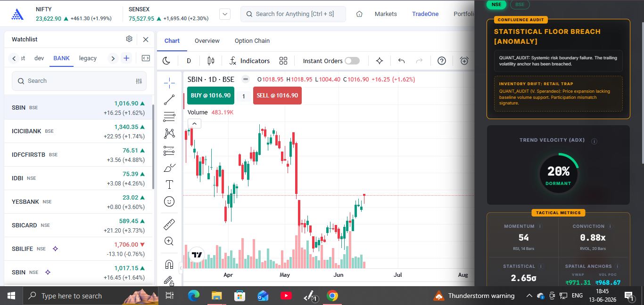Viewport: 644px width, 305px height.
Task: Open the D timeframe interval selector
Action: (189, 61)
